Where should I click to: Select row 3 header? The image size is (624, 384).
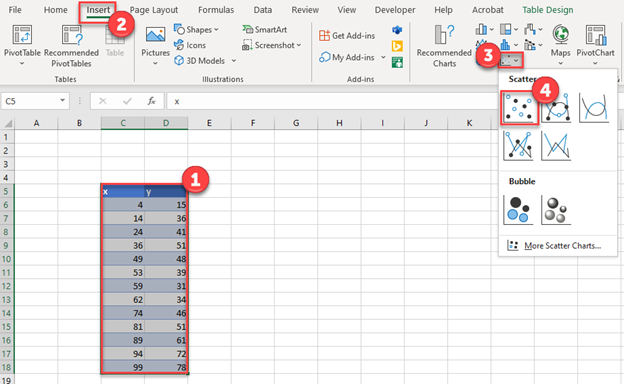[x=7, y=164]
